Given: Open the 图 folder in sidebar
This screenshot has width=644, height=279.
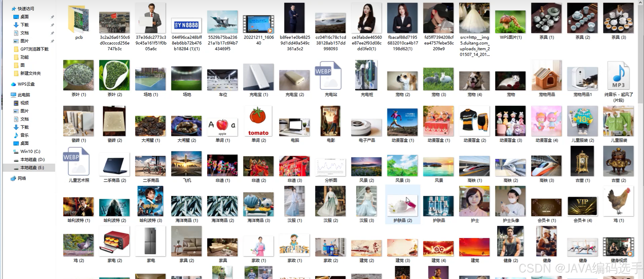Looking at the screenshot, I should [x=23, y=65].
